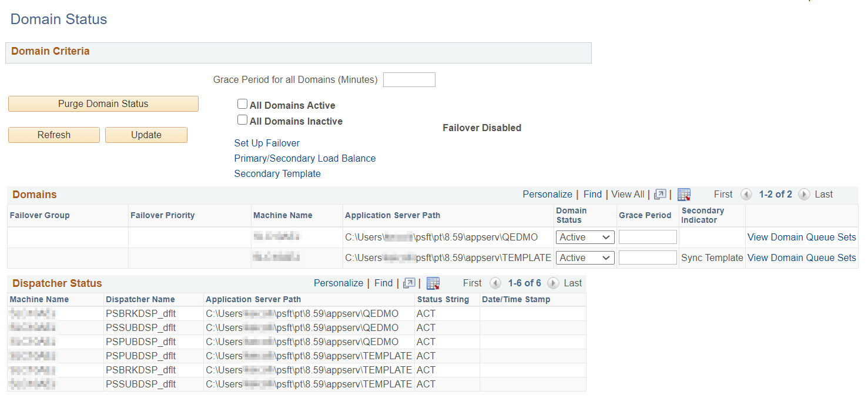Download the Domains grid to Excel
868x398 pixels.
click(x=684, y=194)
